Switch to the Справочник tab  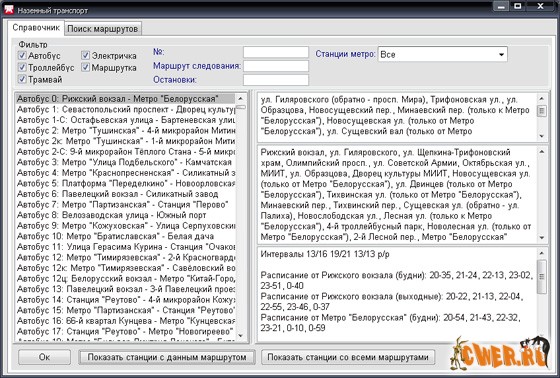pyautogui.click(x=36, y=28)
